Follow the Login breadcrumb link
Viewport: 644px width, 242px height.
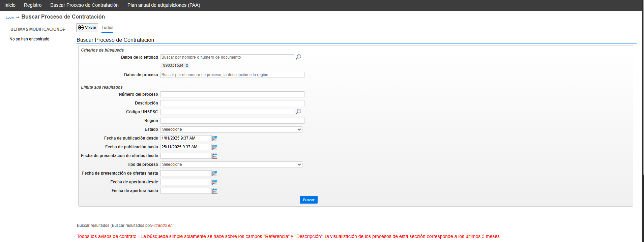(x=10, y=18)
